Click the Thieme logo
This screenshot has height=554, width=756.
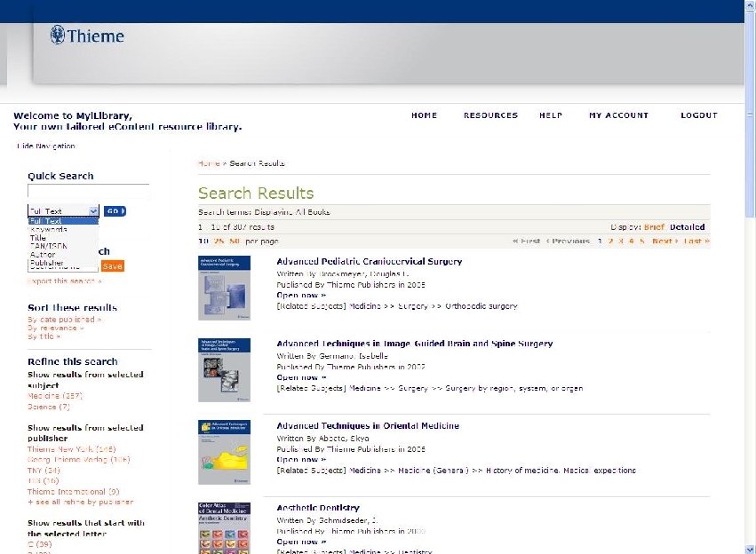coord(87,36)
